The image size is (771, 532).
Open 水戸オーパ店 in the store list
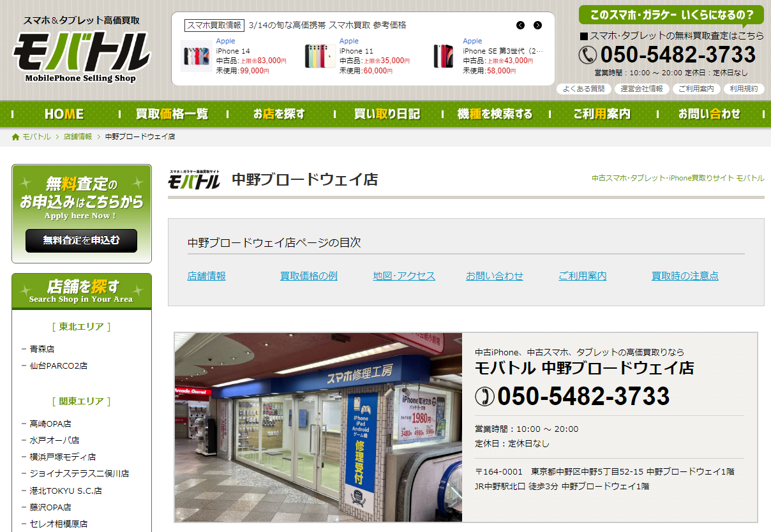(54, 441)
